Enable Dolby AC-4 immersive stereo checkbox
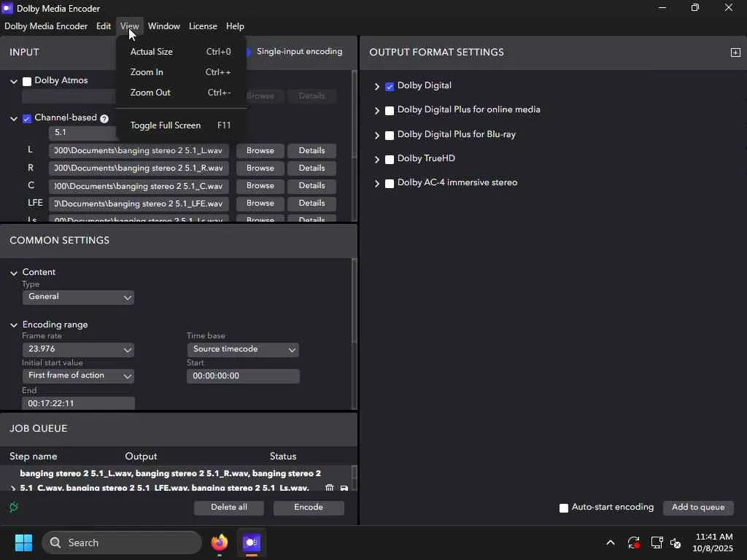This screenshot has width=747, height=560. tap(390, 183)
